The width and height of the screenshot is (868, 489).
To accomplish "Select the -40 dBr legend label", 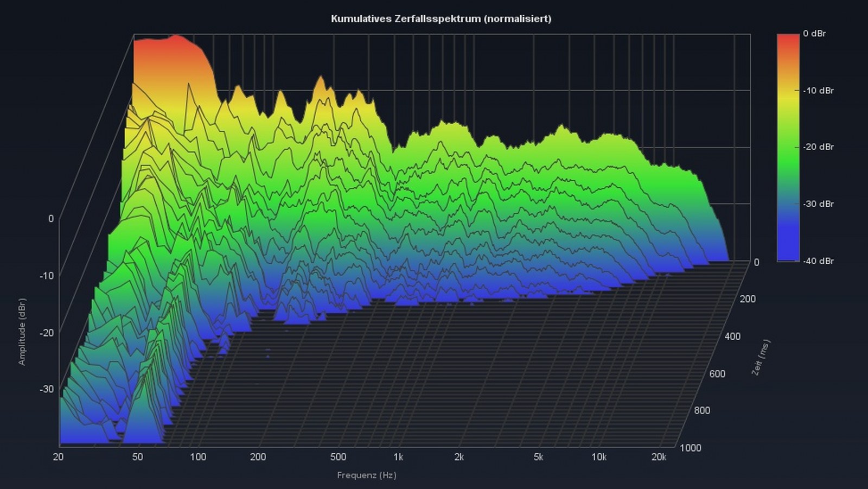I will point(818,261).
